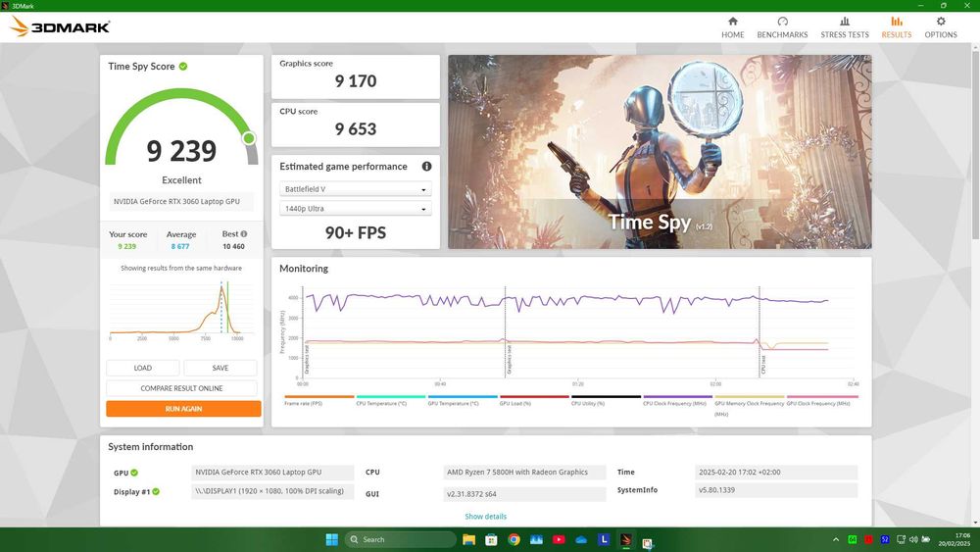The height and width of the screenshot is (552, 980).
Task: Click the 9 653 CPU score value
Action: tap(355, 129)
